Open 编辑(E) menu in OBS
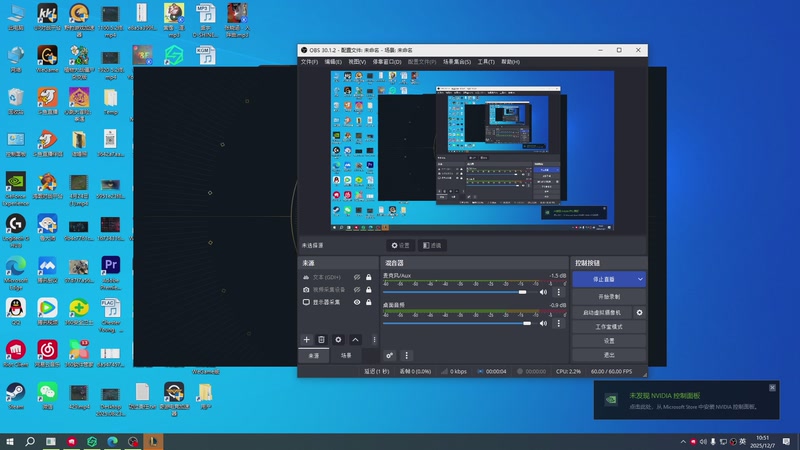Screen dimensions: 800x450 tap(333, 62)
